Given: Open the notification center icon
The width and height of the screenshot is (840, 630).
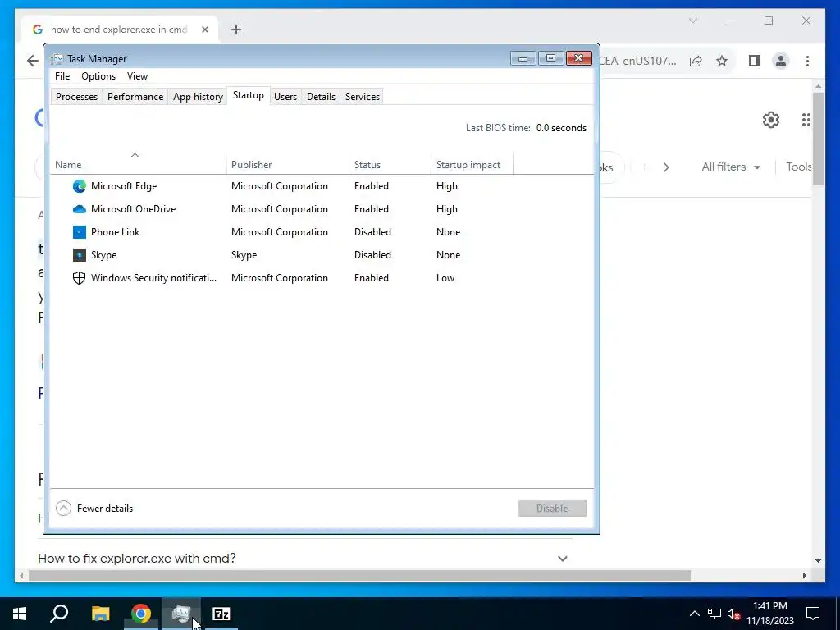Looking at the screenshot, I should (813, 614).
